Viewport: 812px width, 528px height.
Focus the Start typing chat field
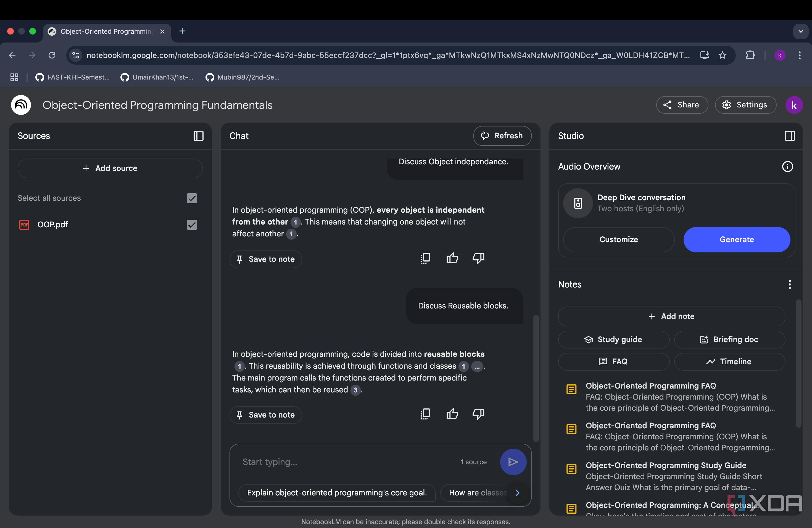348,462
